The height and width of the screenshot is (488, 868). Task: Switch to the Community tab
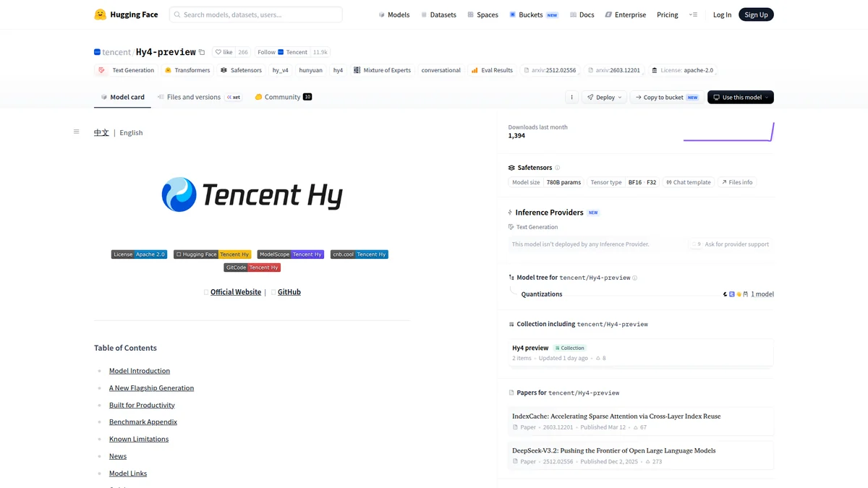(x=283, y=97)
